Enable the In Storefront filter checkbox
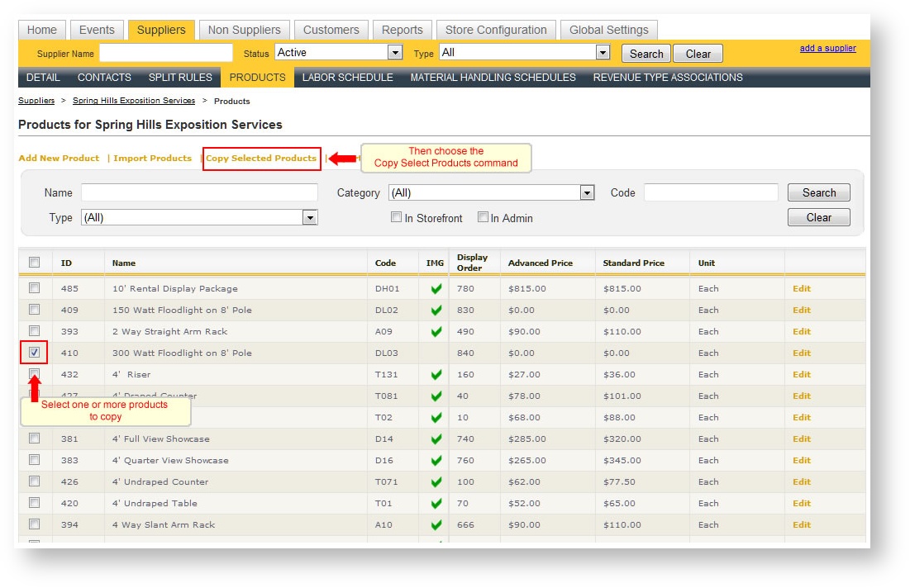910x588 pixels. coord(396,218)
